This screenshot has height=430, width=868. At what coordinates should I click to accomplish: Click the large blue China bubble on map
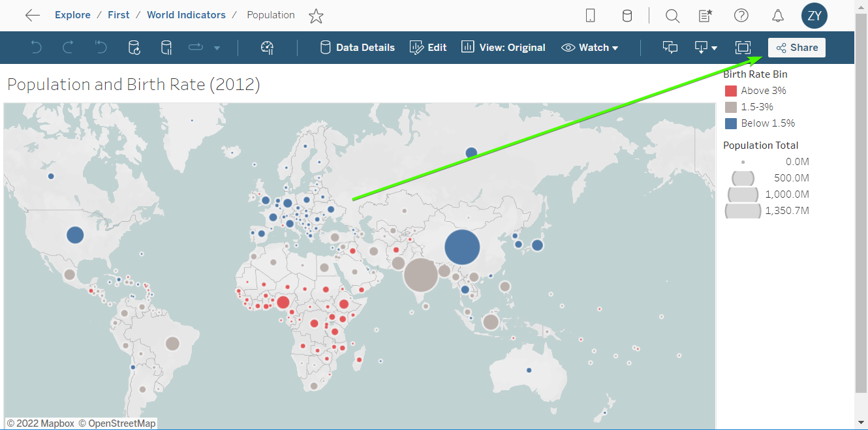click(462, 247)
